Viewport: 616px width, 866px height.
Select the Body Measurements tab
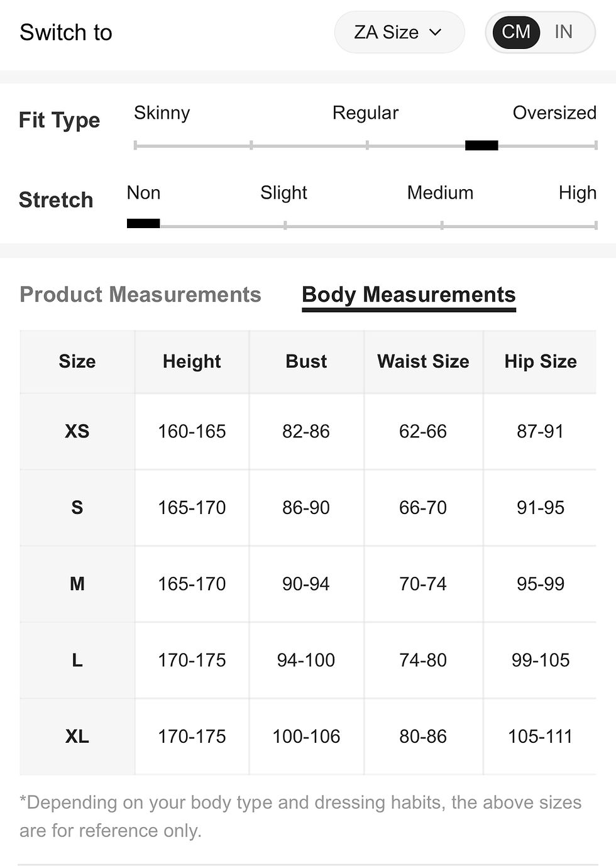click(409, 295)
